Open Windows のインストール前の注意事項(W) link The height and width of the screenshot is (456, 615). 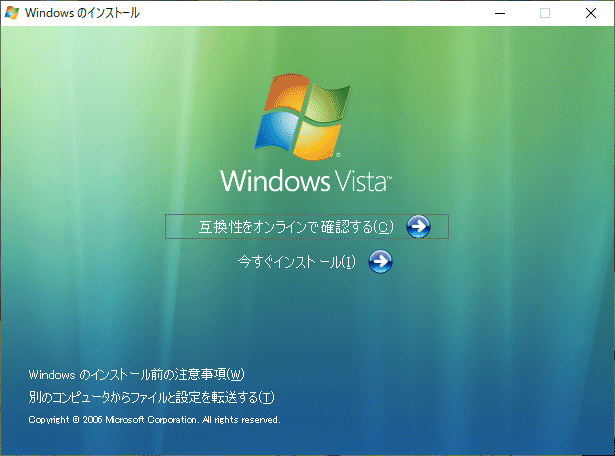pos(136,374)
